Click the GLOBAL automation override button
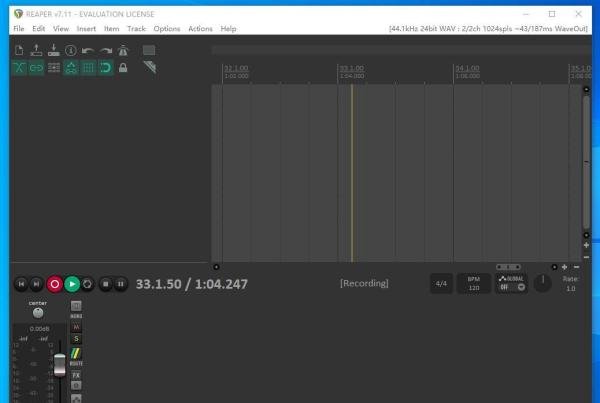Image resolution: width=600 pixels, height=403 pixels. [512, 279]
